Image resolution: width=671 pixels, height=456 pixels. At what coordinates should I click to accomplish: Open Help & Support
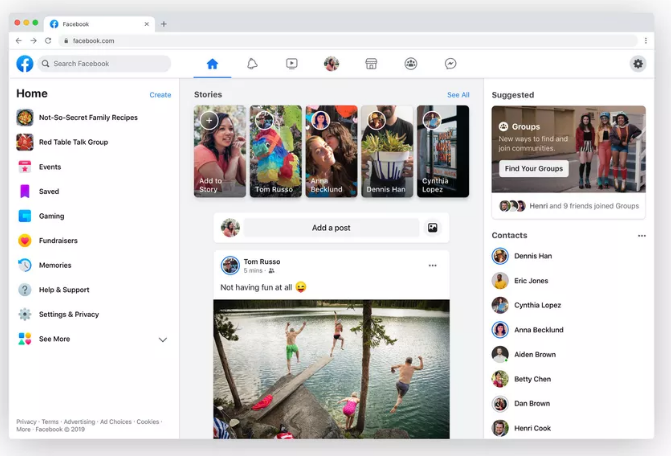64,290
